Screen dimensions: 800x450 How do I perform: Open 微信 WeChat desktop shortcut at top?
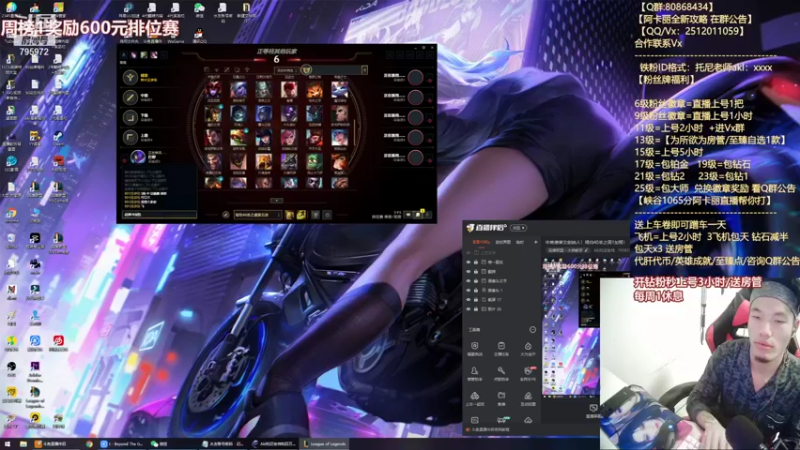[x=199, y=10]
